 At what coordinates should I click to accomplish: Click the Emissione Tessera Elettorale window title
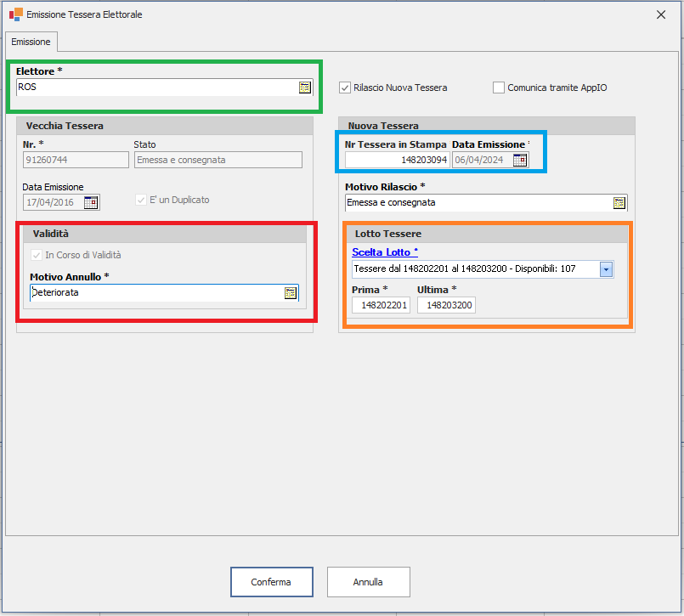(84, 14)
